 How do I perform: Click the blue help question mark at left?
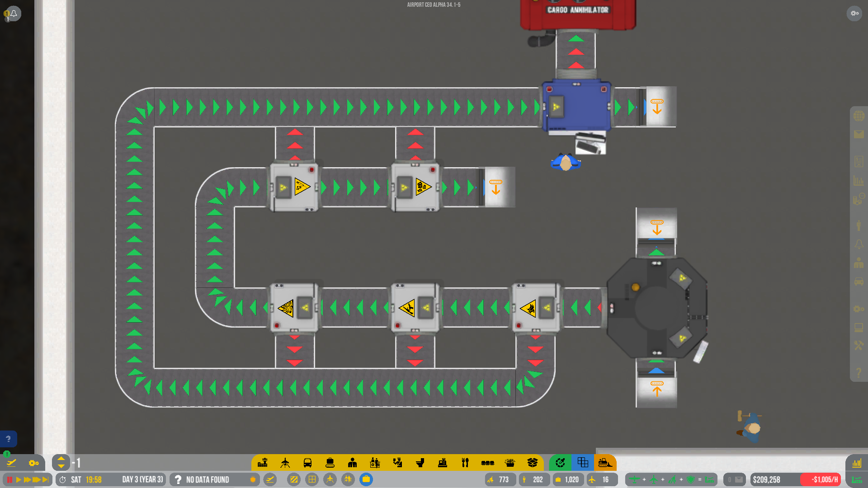8,439
